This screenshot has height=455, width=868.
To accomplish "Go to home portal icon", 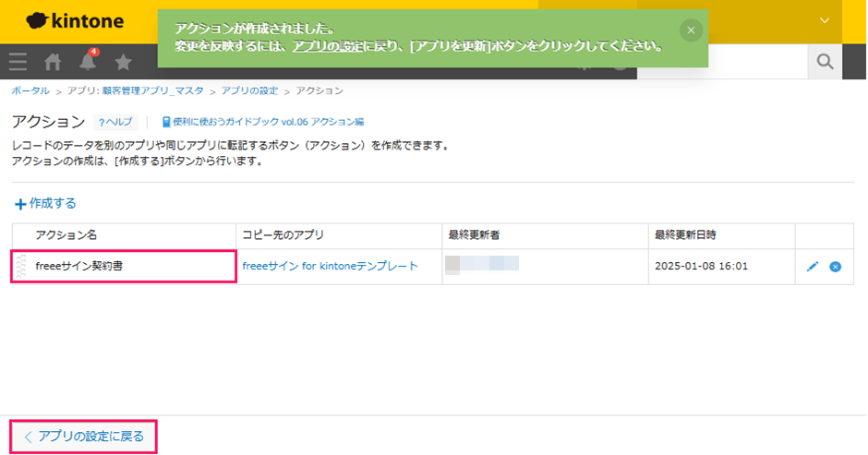I will point(53,62).
